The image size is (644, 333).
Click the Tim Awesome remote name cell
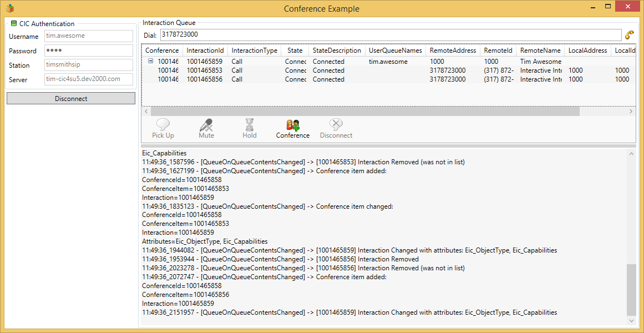(x=540, y=61)
